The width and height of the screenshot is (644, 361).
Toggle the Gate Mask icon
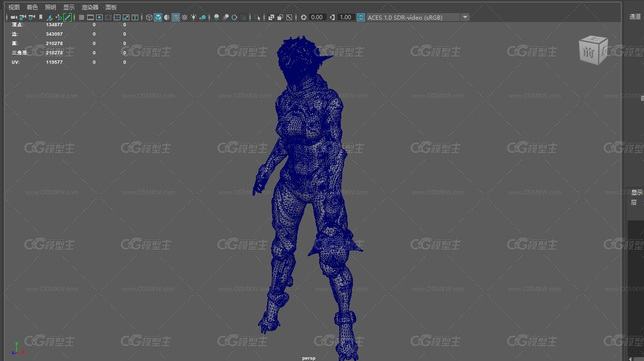(x=108, y=17)
